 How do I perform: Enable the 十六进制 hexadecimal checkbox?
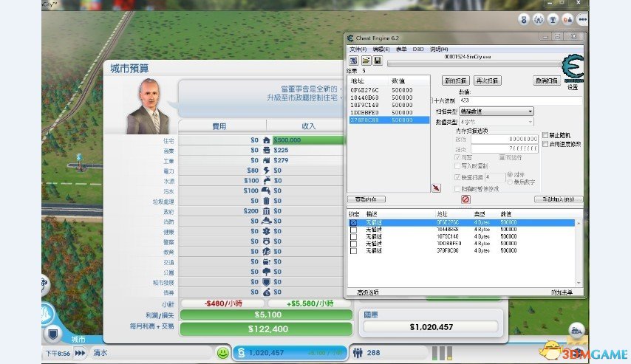[x=438, y=100]
